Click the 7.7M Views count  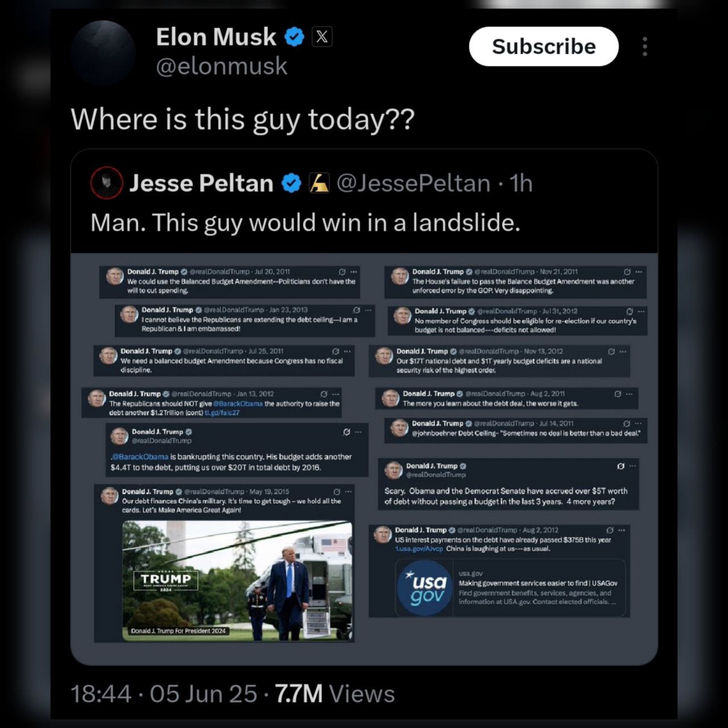pyautogui.click(x=334, y=694)
